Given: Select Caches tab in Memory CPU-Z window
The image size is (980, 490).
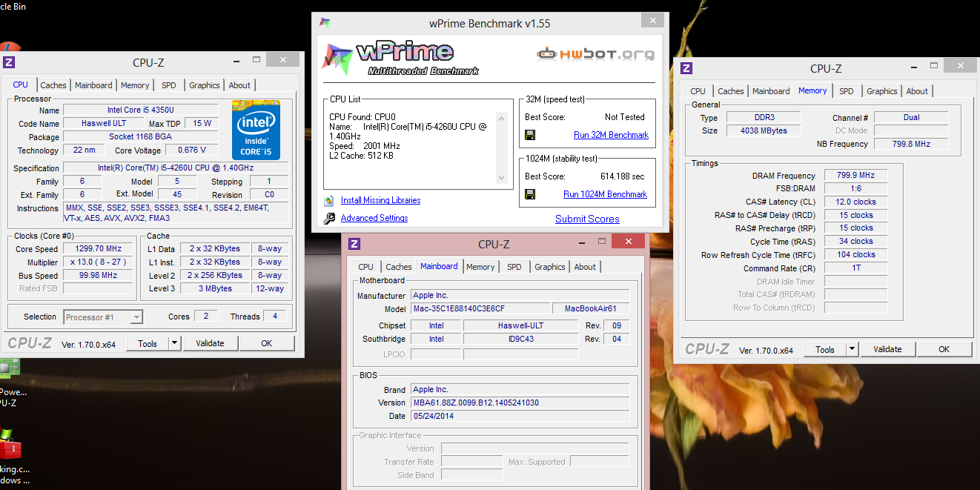Looking at the screenshot, I should coord(731,91).
